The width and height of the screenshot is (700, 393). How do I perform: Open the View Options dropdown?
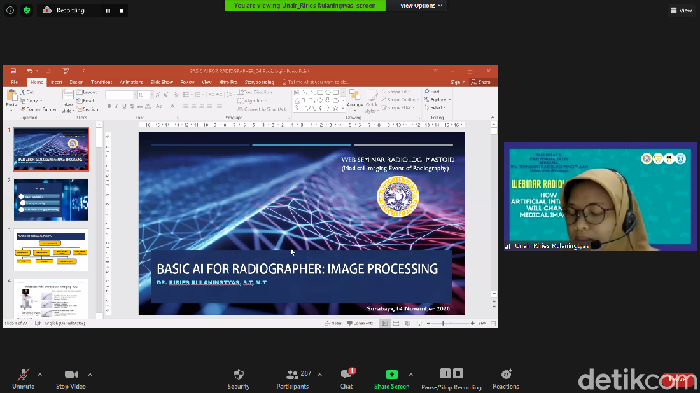tap(421, 5)
